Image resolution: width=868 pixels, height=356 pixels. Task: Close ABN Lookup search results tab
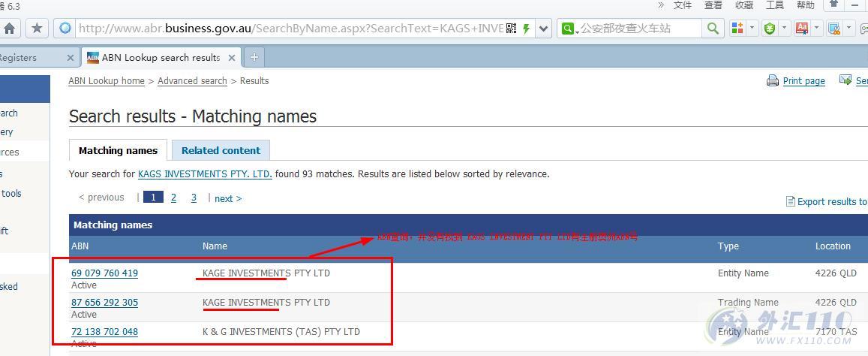[x=232, y=58]
